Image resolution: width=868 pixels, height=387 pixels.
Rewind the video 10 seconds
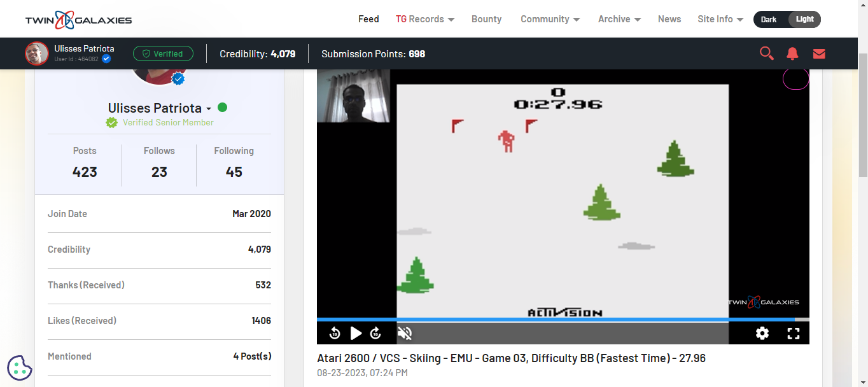335,333
